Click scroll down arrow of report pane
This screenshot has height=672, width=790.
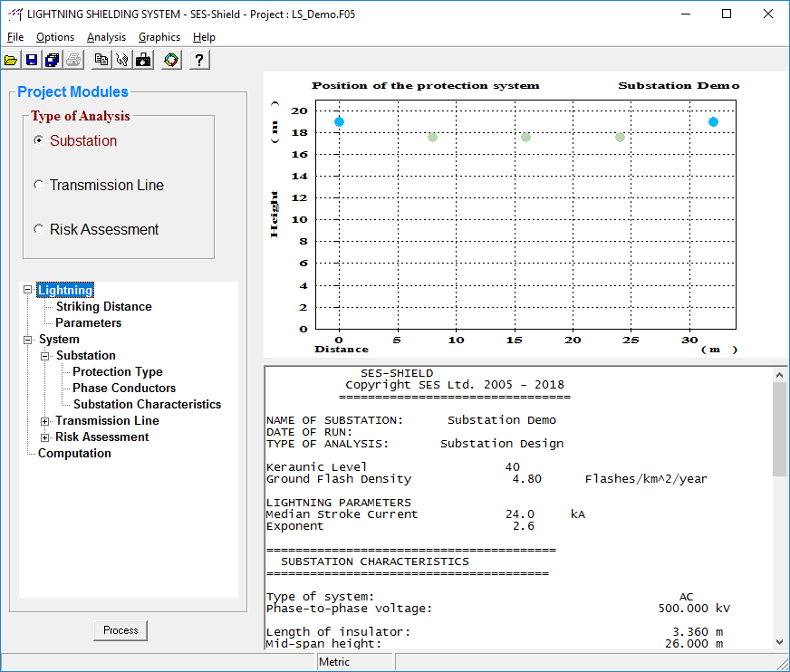[779, 642]
